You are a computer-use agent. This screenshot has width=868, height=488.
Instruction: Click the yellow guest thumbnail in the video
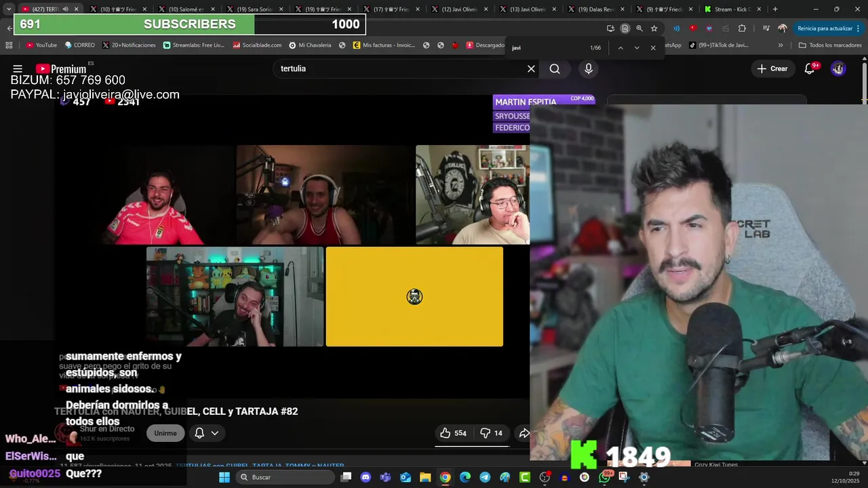414,296
